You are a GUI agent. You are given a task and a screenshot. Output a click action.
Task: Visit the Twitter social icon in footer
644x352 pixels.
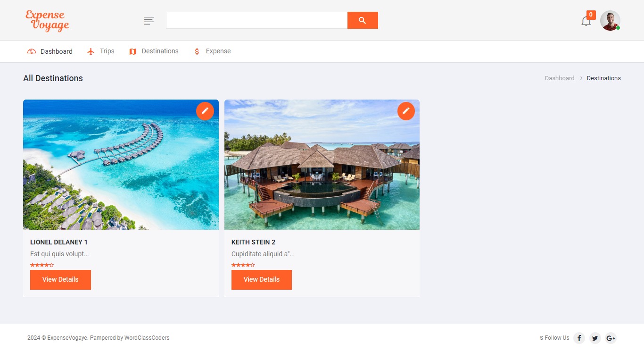point(595,338)
